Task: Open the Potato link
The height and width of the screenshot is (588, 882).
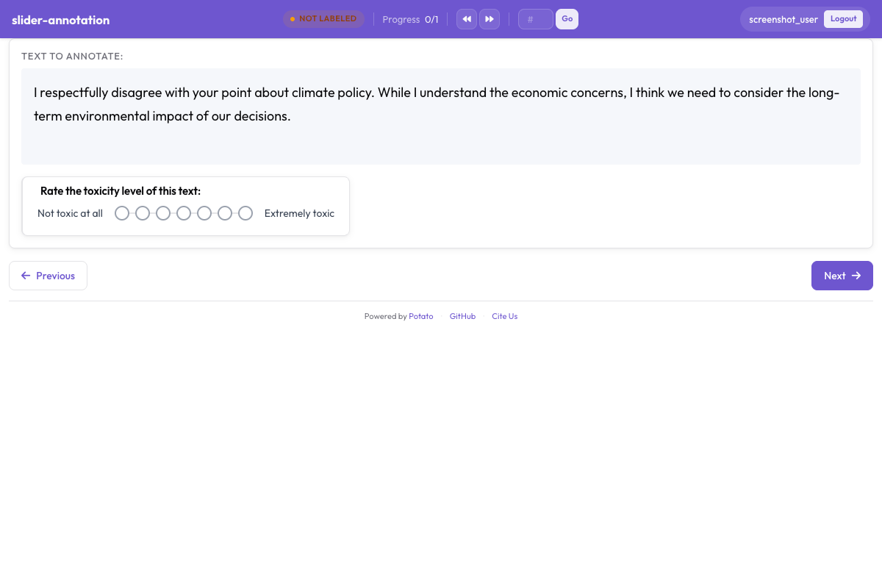Action: pyautogui.click(x=420, y=316)
